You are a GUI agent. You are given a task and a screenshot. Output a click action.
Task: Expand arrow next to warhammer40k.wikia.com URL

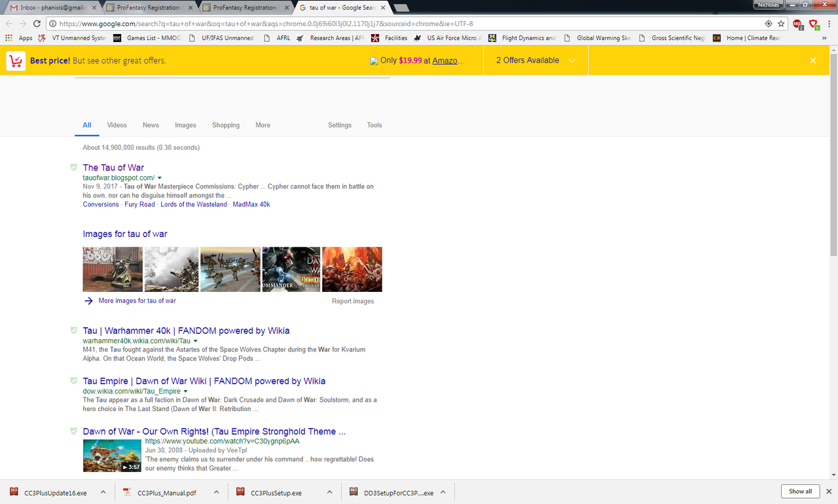[196, 341]
